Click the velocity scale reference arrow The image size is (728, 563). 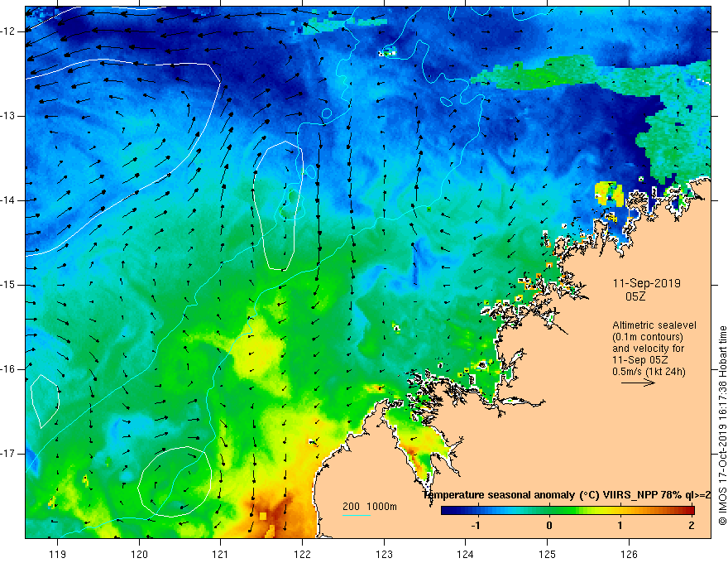tap(638, 383)
